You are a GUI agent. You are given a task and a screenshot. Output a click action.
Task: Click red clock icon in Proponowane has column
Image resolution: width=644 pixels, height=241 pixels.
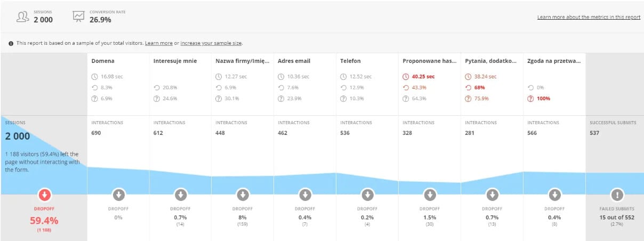pyautogui.click(x=406, y=76)
